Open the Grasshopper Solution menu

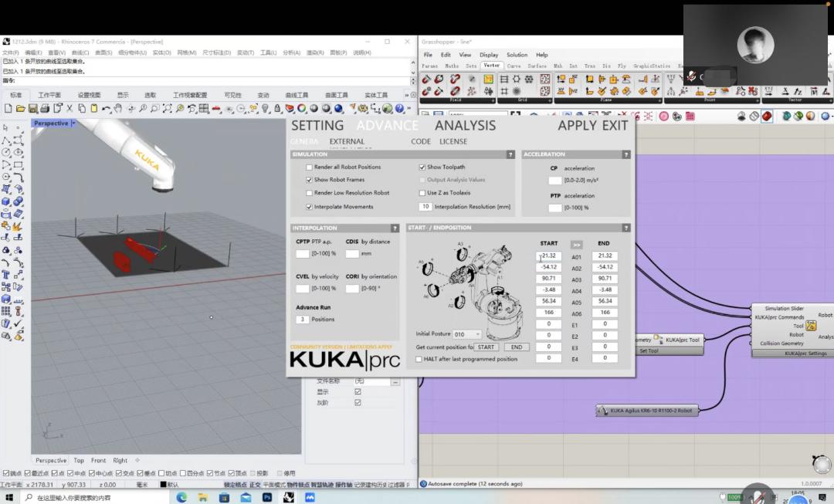[517, 55]
